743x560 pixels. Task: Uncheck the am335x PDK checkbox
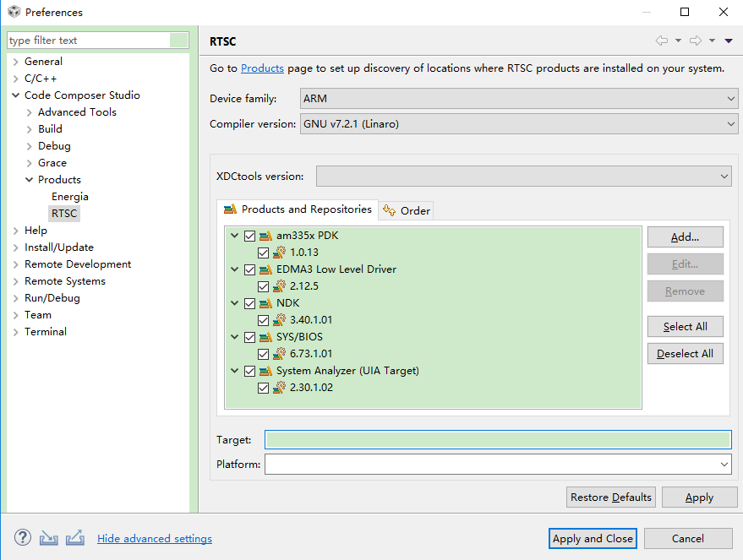249,236
